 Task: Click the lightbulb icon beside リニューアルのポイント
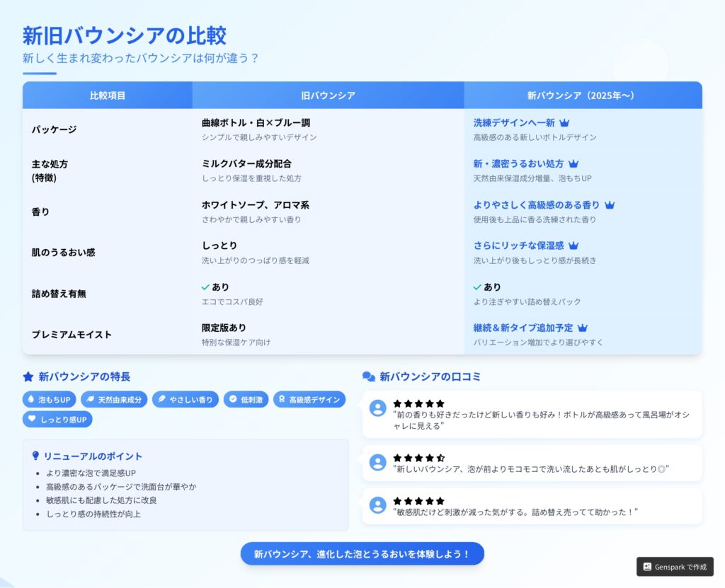(35, 456)
